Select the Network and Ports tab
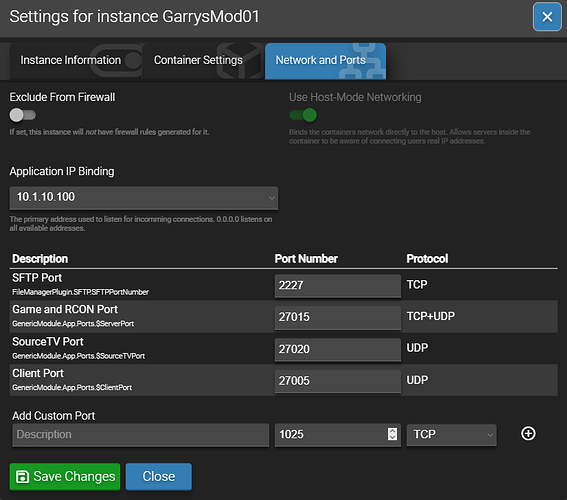Image resolution: width=567 pixels, height=500 pixels. coord(325,60)
